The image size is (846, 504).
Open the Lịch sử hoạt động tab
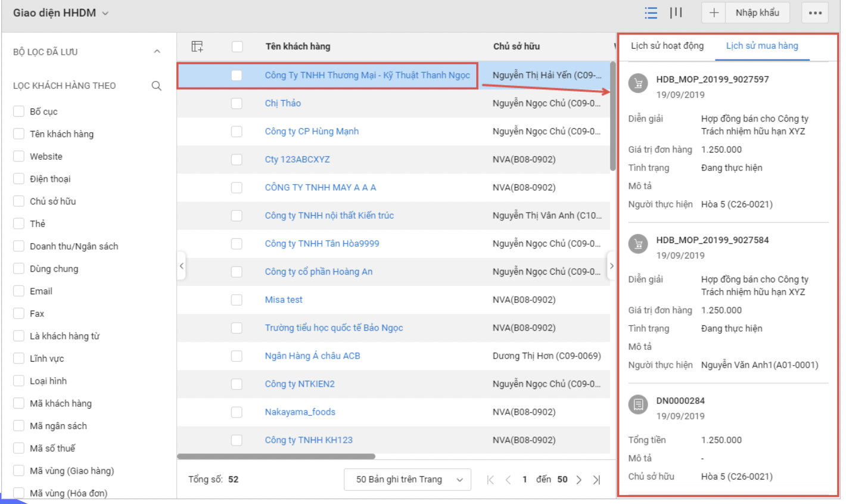667,46
